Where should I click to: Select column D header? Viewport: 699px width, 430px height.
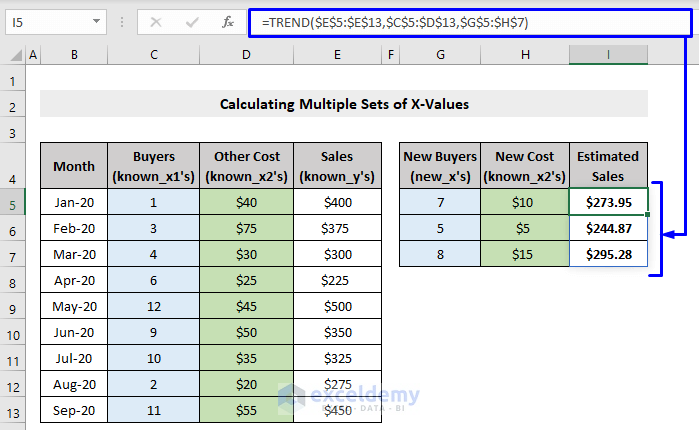click(x=247, y=55)
